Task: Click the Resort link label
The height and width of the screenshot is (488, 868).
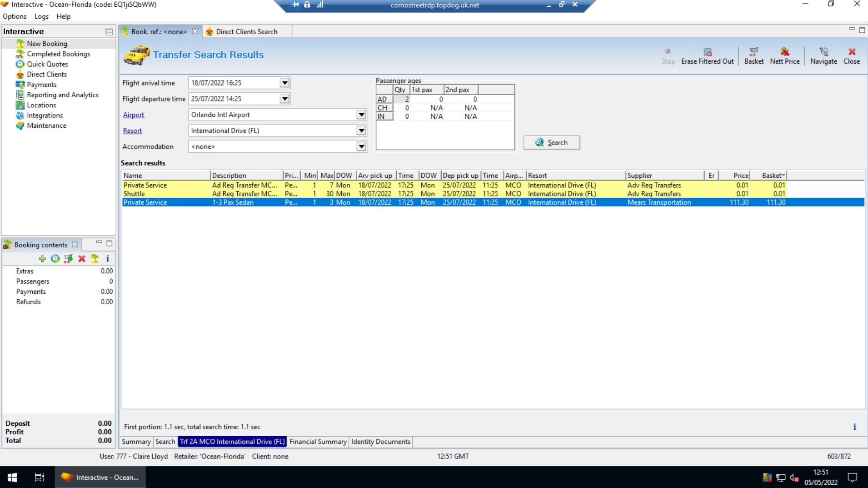Action: click(132, 131)
